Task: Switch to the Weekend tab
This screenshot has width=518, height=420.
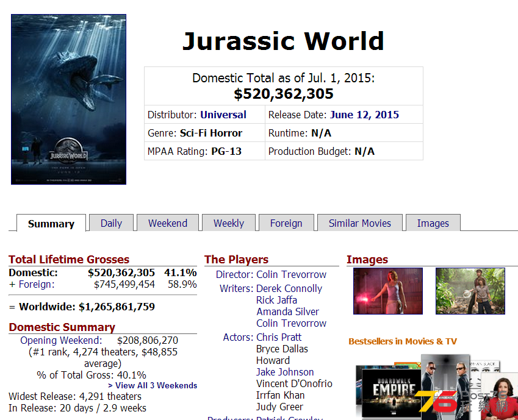Action: tap(168, 223)
